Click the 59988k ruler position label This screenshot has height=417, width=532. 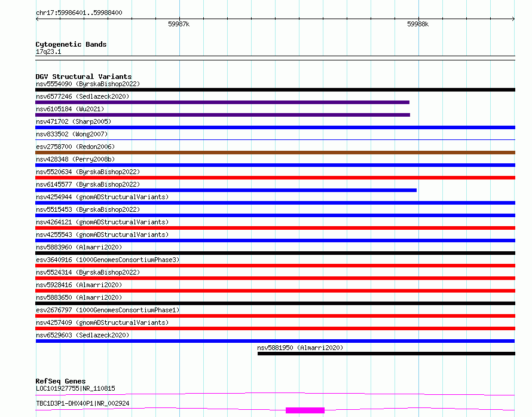pyautogui.click(x=418, y=24)
